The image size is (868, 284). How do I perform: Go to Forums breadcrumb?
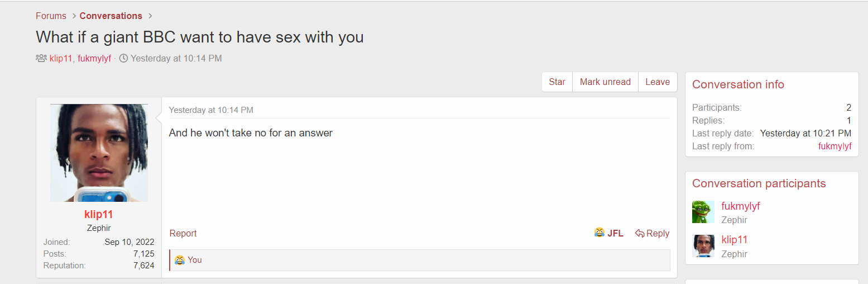pyautogui.click(x=51, y=16)
